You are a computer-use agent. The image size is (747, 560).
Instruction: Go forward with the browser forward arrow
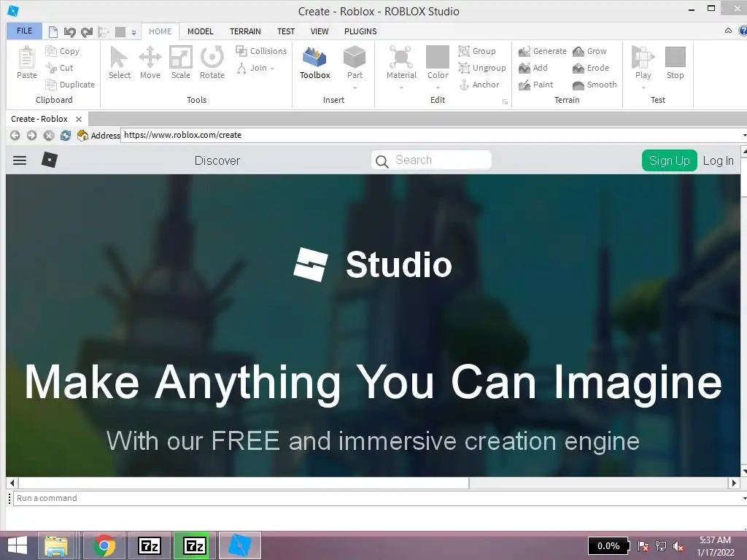coord(32,135)
